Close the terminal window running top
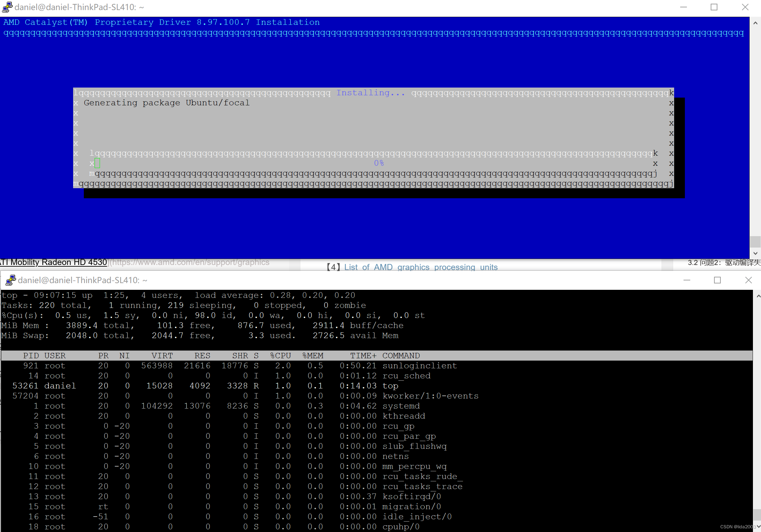Screen dimensions: 761x532 [x=749, y=280]
